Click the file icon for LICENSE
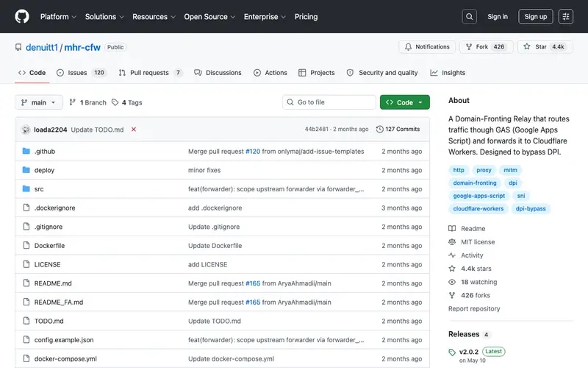 [26, 264]
